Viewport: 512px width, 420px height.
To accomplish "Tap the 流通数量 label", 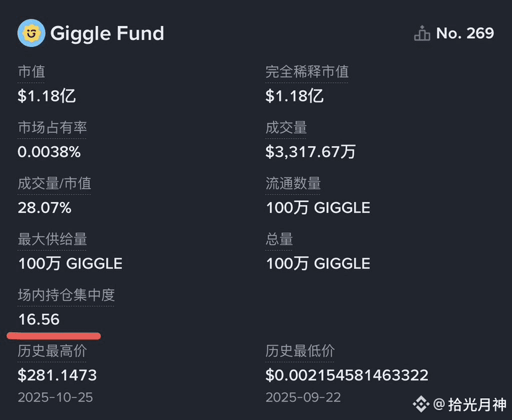I will pos(293,183).
